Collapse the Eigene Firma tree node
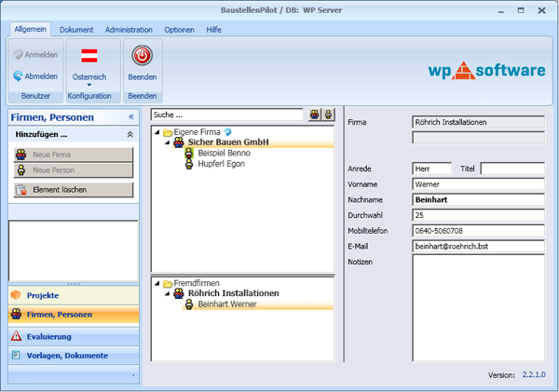 click(157, 132)
